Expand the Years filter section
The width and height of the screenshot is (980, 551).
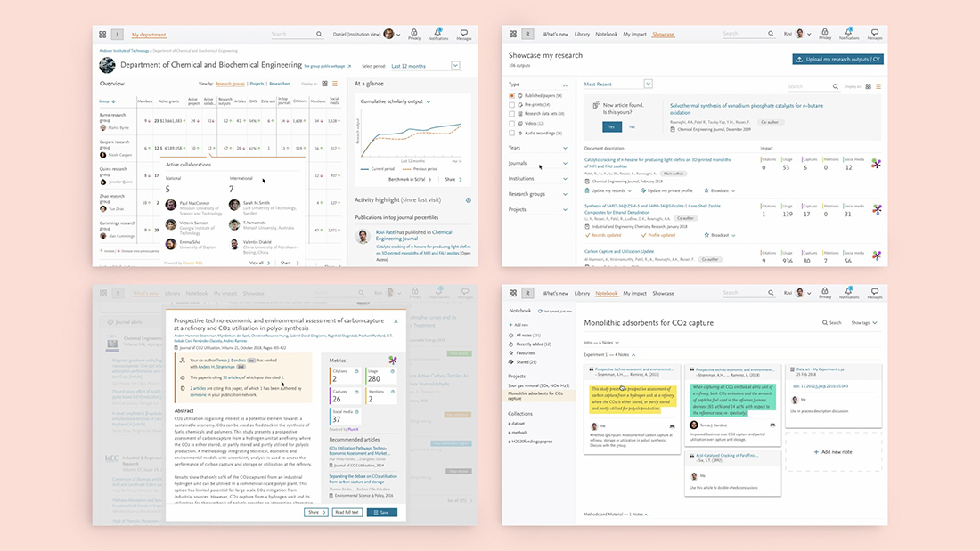pos(565,148)
